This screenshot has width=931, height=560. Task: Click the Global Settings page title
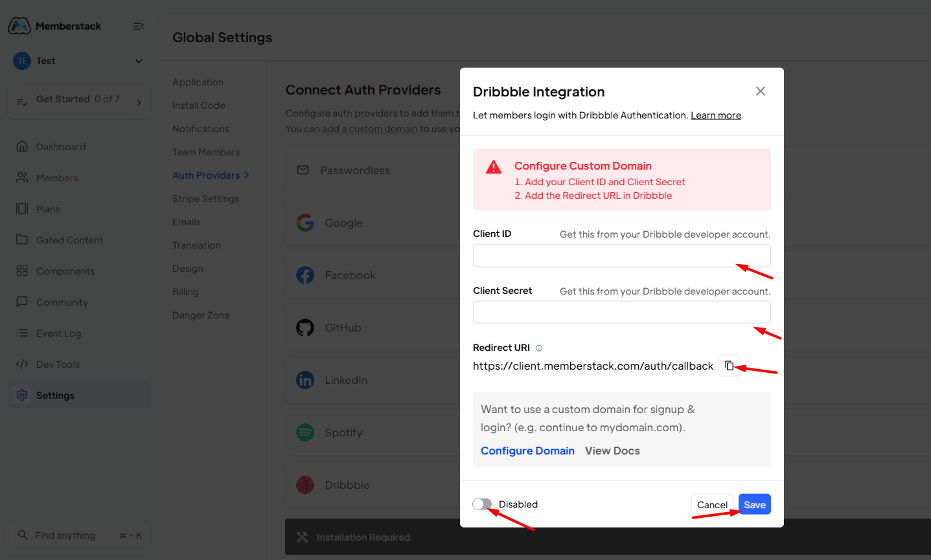(222, 38)
